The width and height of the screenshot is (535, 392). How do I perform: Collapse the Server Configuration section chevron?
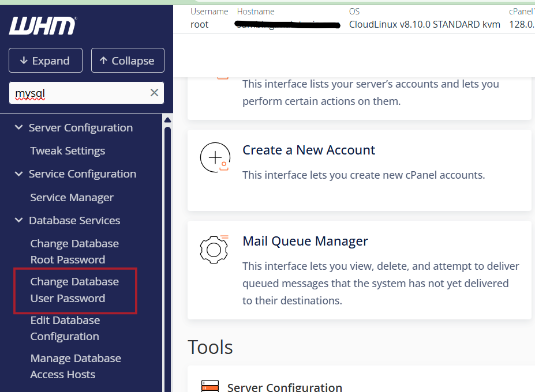pyautogui.click(x=19, y=127)
